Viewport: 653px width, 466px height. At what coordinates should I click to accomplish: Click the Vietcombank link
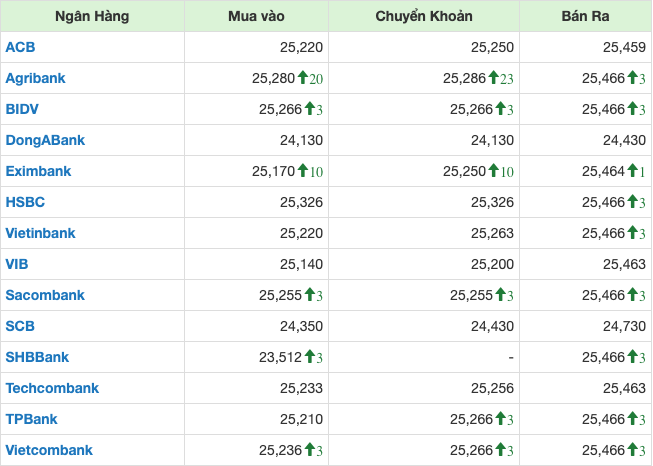pos(47,450)
